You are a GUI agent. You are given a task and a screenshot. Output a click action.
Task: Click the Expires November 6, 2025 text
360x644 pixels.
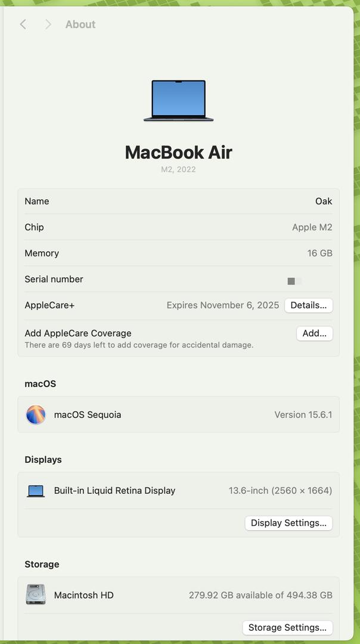[x=223, y=305]
